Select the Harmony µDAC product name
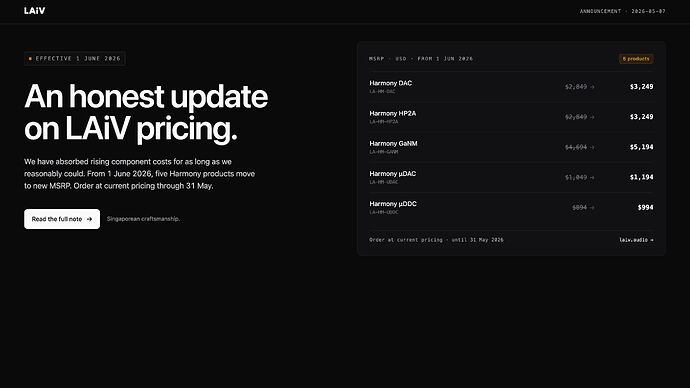 point(393,174)
